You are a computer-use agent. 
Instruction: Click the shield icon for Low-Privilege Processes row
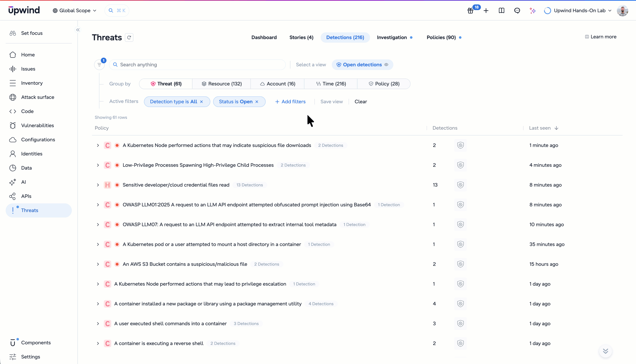[x=461, y=165]
